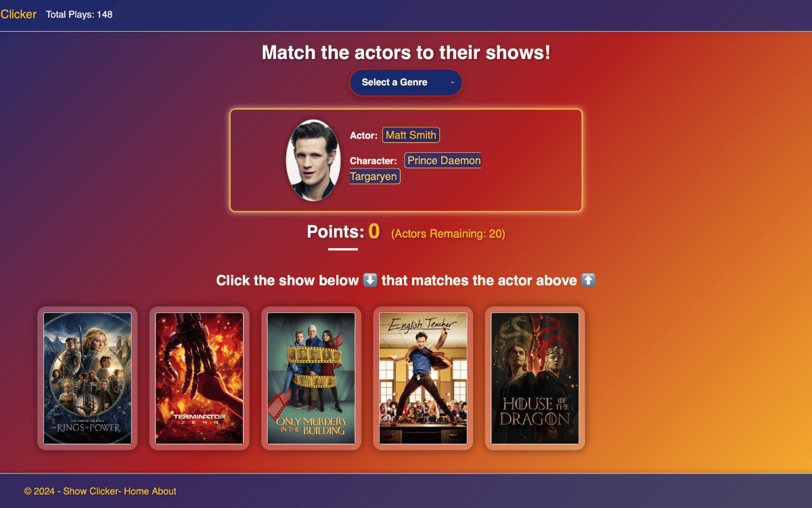Open the Select a Genre dropdown
This screenshot has height=508, width=812.
405,83
